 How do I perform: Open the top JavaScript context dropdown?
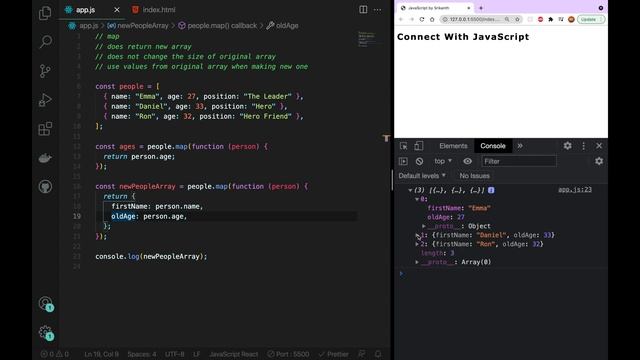coord(443,161)
